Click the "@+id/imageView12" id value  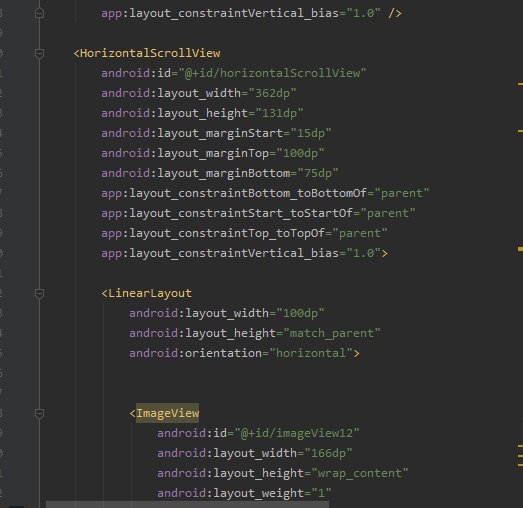tap(297, 433)
